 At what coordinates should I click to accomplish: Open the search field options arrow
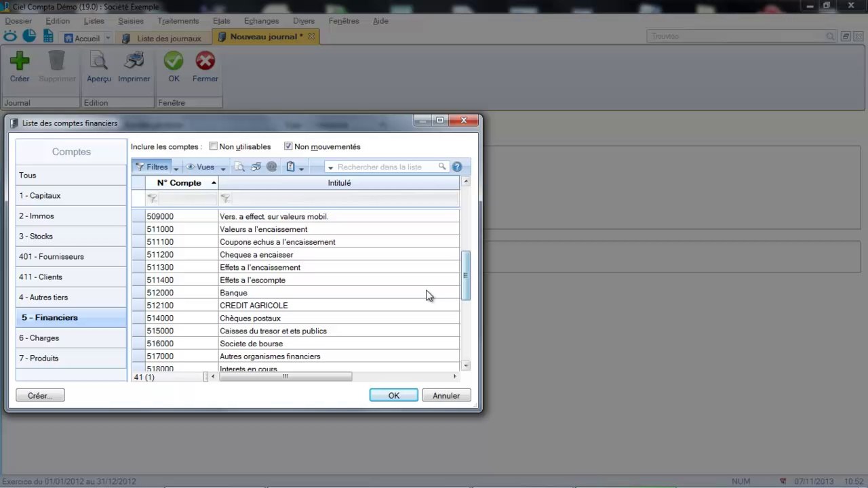coord(331,167)
